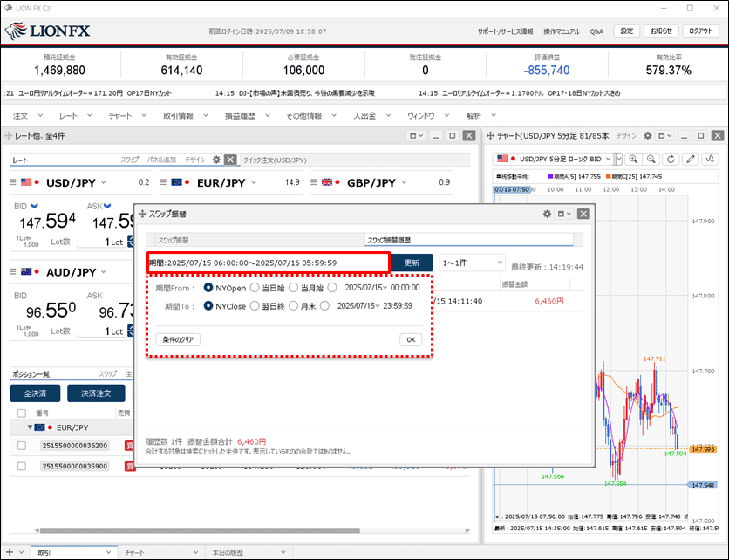The height and width of the screenshot is (560, 729).
Task: Select 翌日終 for 期間To
Action: point(255,305)
